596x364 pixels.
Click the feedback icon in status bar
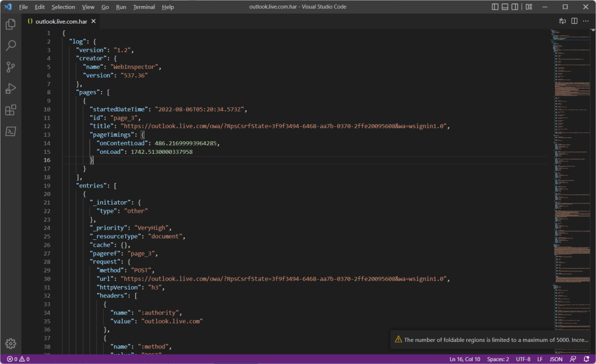click(x=573, y=359)
